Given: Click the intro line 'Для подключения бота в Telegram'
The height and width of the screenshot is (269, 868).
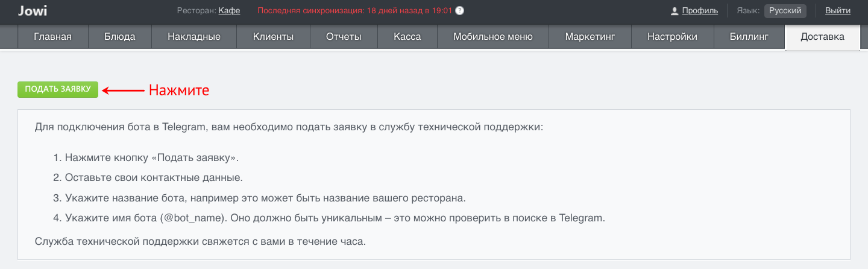Looking at the screenshot, I should pyautogui.click(x=289, y=127).
